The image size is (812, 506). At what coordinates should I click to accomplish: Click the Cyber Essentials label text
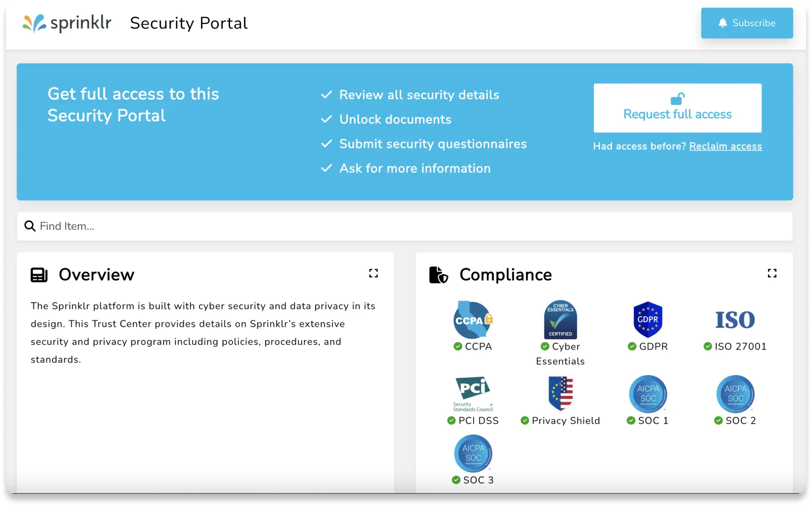click(560, 353)
